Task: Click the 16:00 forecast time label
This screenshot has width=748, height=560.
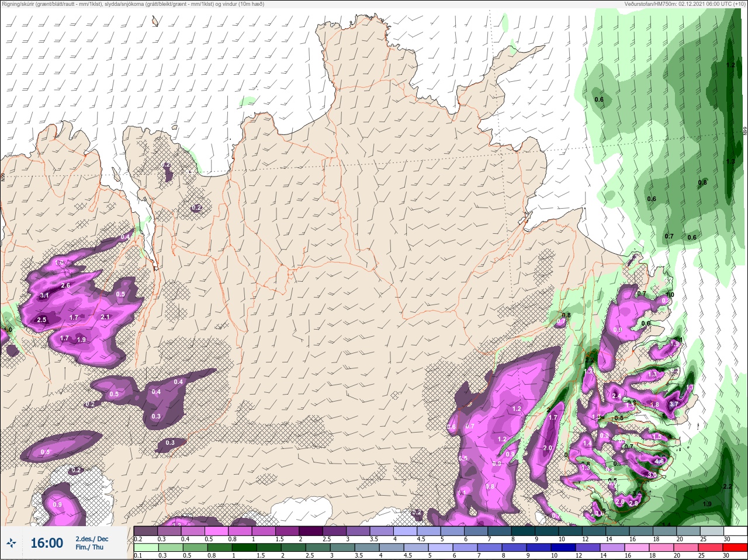Action: tap(47, 543)
